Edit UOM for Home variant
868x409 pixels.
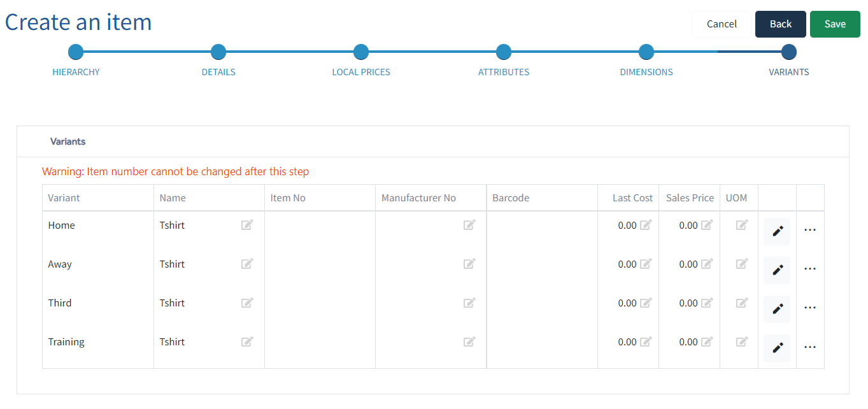click(742, 225)
